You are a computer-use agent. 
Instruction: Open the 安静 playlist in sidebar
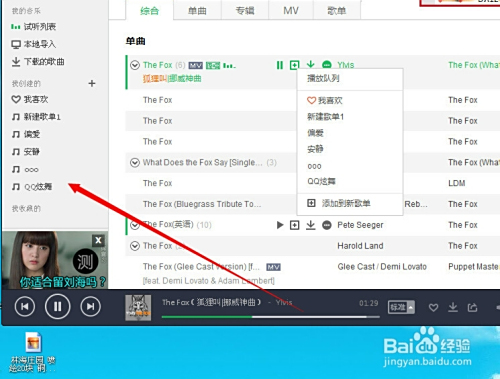click(x=26, y=152)
